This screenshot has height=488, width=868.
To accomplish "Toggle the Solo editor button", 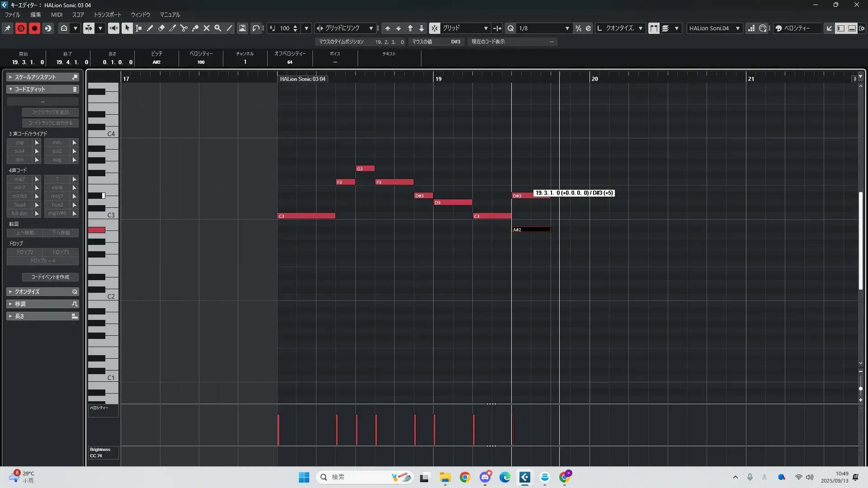I will pyautogui.click(x=21, y=28).
